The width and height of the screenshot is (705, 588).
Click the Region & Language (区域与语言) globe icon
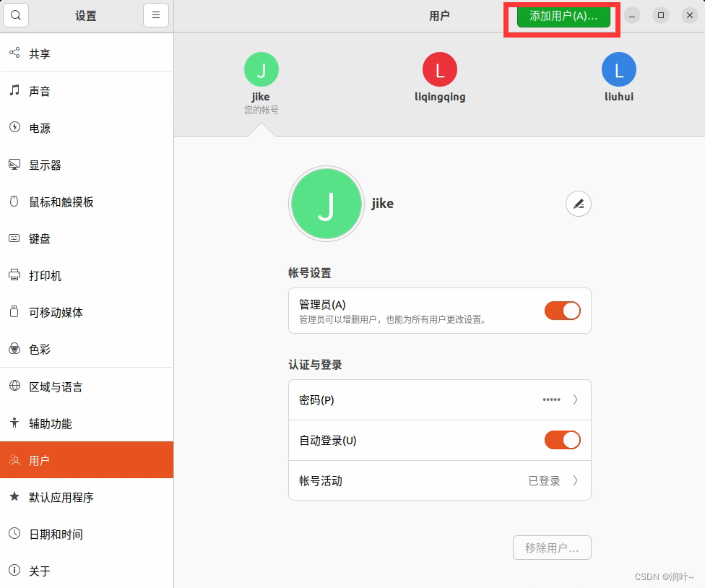14,386
